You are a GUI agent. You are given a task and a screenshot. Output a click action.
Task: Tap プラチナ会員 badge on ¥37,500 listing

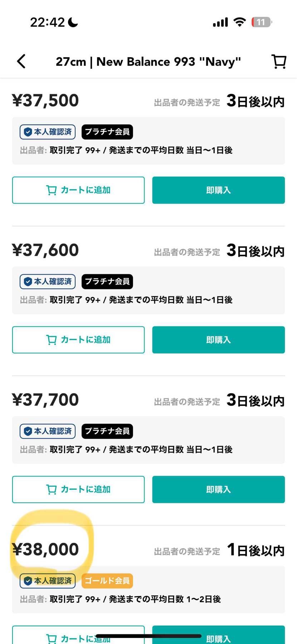107,132
